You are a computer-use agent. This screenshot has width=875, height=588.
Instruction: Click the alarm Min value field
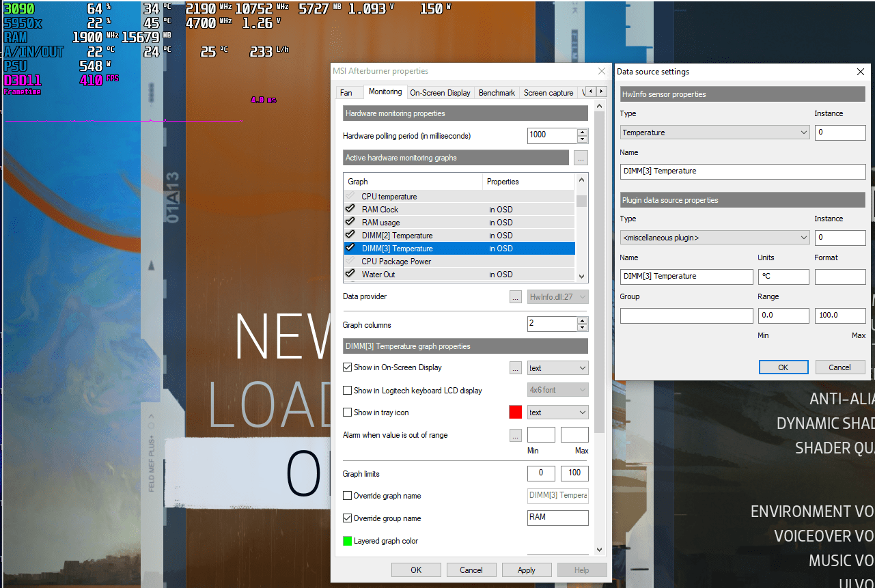click(x=541, y=435)
